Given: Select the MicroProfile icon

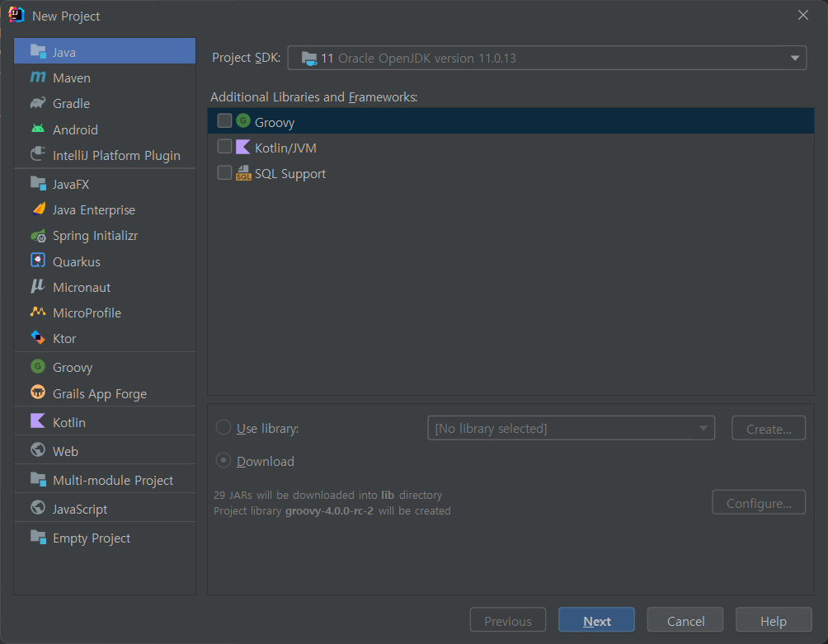Looking at the screenshot, I should click(38, 312).
